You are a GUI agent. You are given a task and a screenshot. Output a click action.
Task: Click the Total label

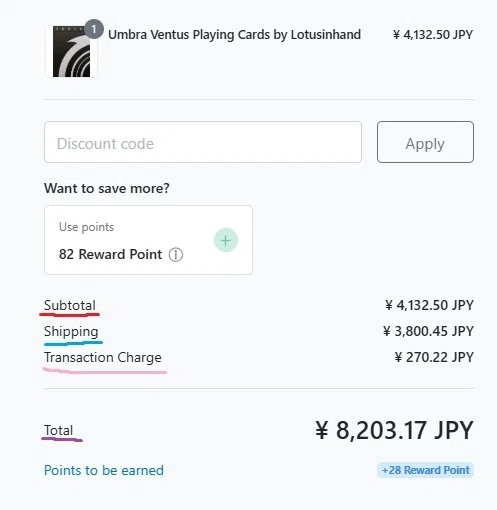pyautogui.click(x=58, y=430)
